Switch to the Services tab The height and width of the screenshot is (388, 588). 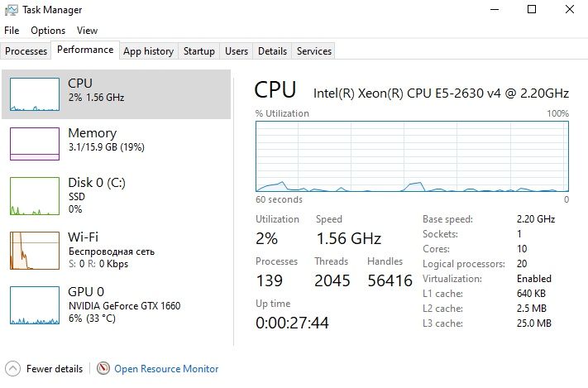coord(314,51)
